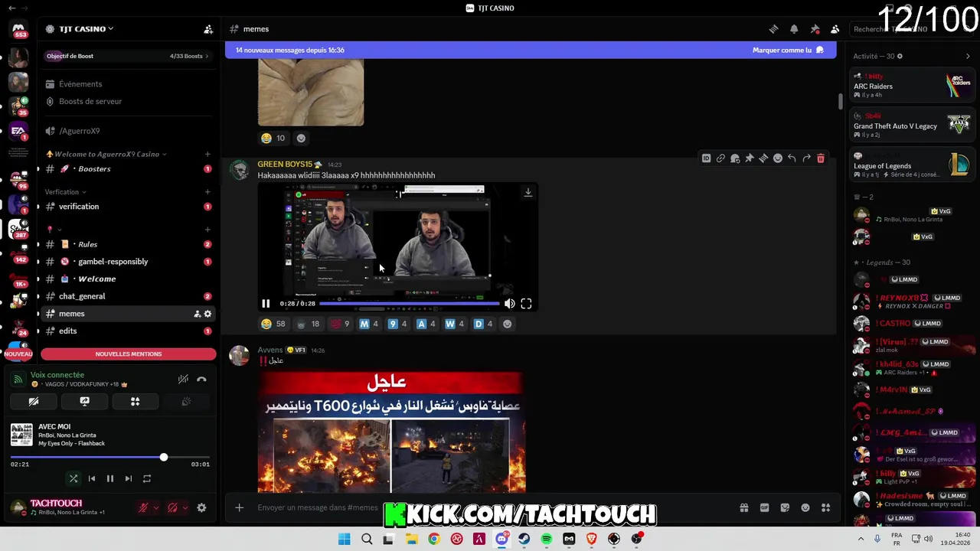Viewport: 980px width, 551px height.
Task: Click NOUVELLES MENTIONS button
Action: (x=129, y=354)
